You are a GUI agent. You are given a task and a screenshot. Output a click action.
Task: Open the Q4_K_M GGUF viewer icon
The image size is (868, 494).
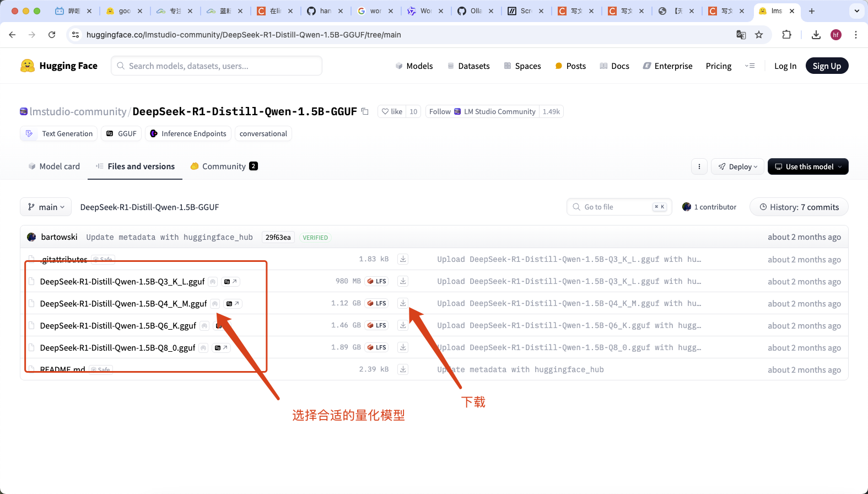pos(233,304)
